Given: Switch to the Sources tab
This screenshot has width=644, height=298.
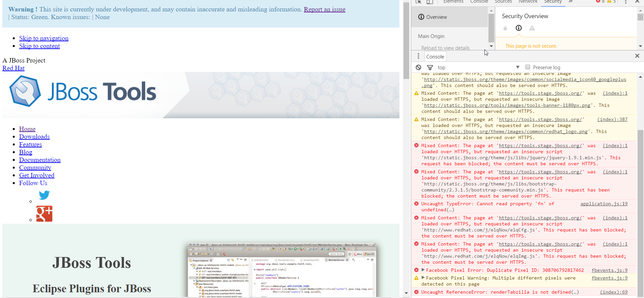Looking at the screenshot, I should [x=503, y=2].
